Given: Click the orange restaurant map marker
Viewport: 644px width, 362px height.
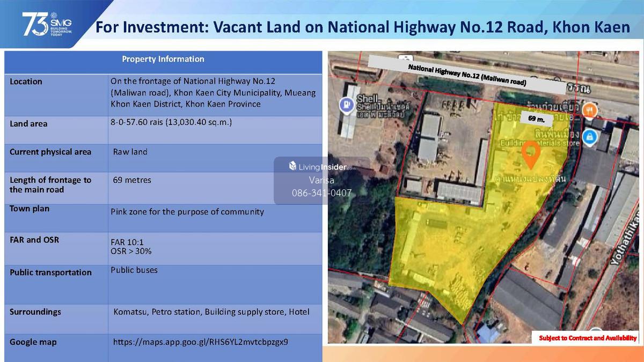Looking at the screenshot, I should [590, 109].
